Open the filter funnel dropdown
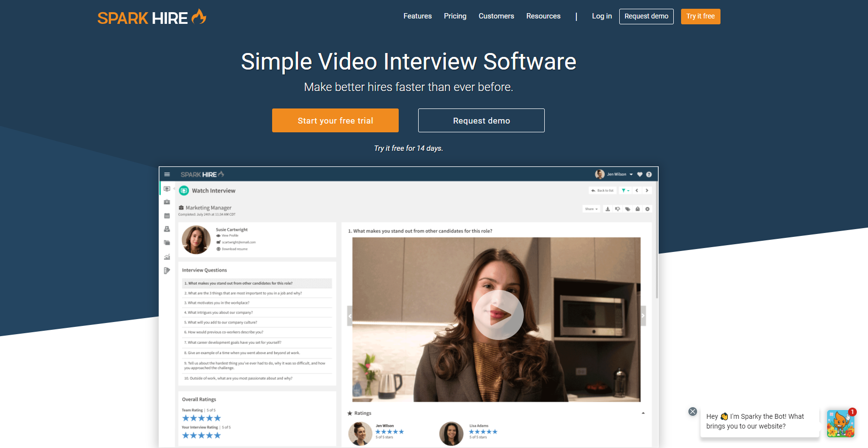This screenshot has height=448, width=868. pyautogui.click(x=626, y=190)
